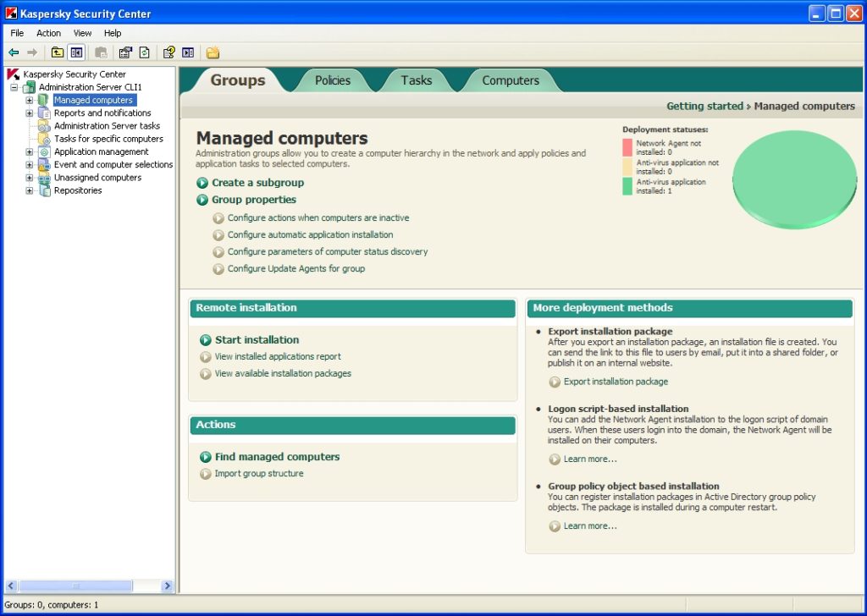Click the Repositories tree icon
Viewport: 867px width, 616px height.
point(44,190)
